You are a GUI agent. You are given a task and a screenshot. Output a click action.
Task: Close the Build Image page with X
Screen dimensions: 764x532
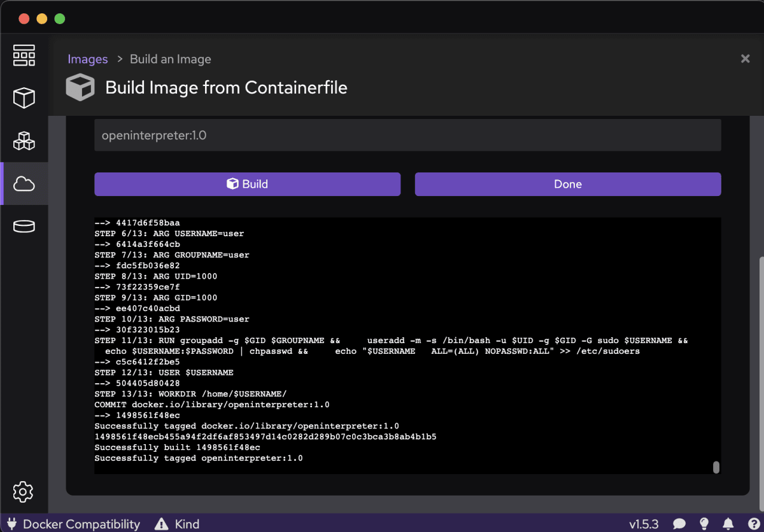click(x=745, y=59)
